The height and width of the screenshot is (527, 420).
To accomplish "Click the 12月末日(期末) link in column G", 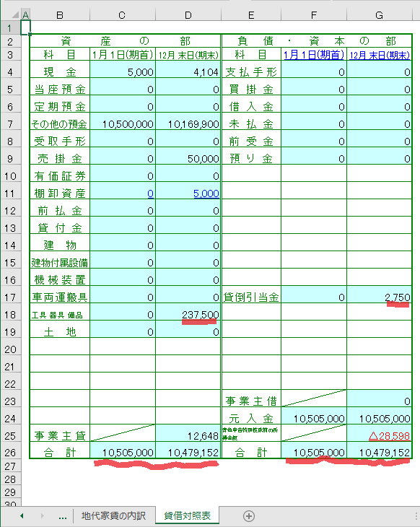I will (x=380, y=55).
